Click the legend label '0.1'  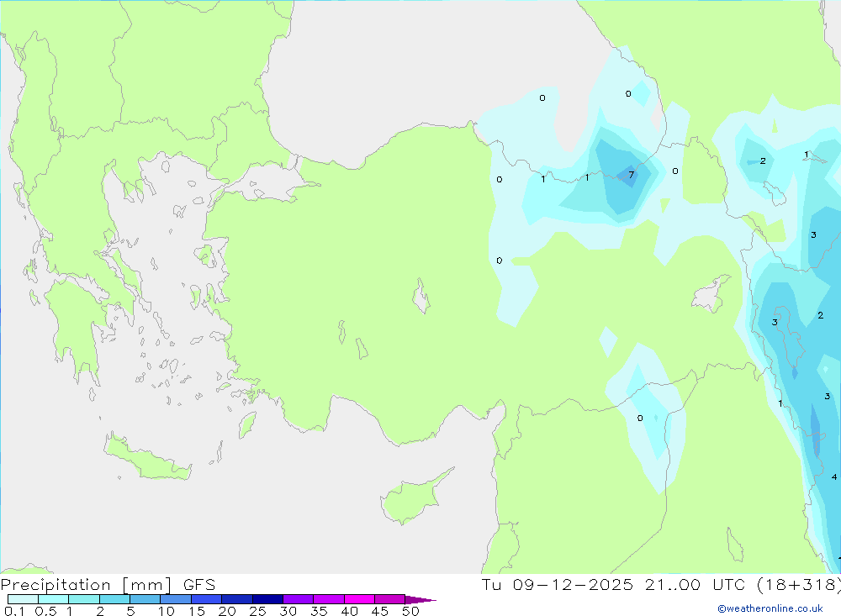point(14,611)
